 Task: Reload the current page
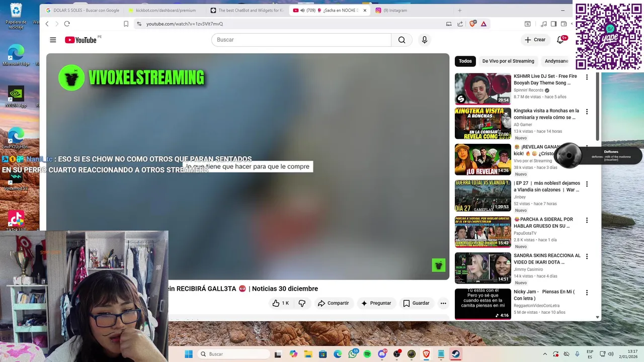(x=67, y=24)
